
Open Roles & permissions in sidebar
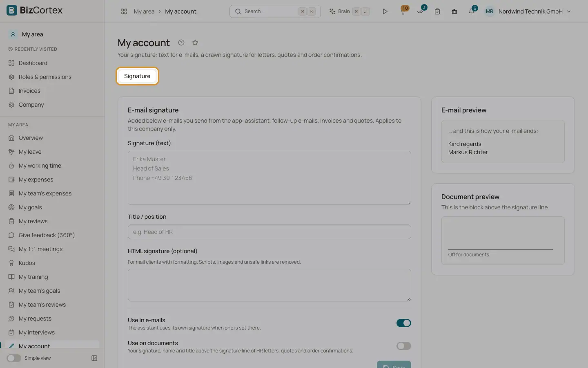tap(45, 77)
